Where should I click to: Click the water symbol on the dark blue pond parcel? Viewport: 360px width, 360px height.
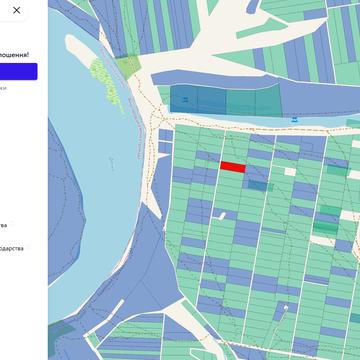185,99
